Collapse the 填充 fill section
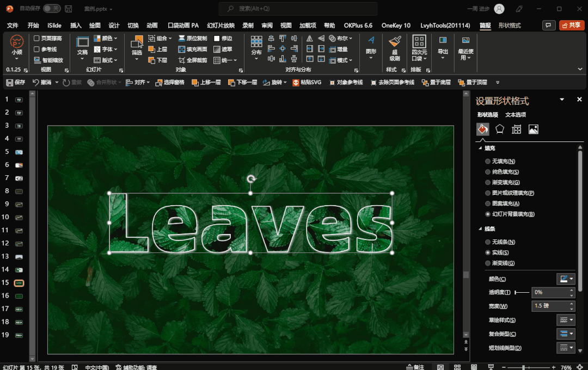The image size is (588, 370). [x=480, y=148]
